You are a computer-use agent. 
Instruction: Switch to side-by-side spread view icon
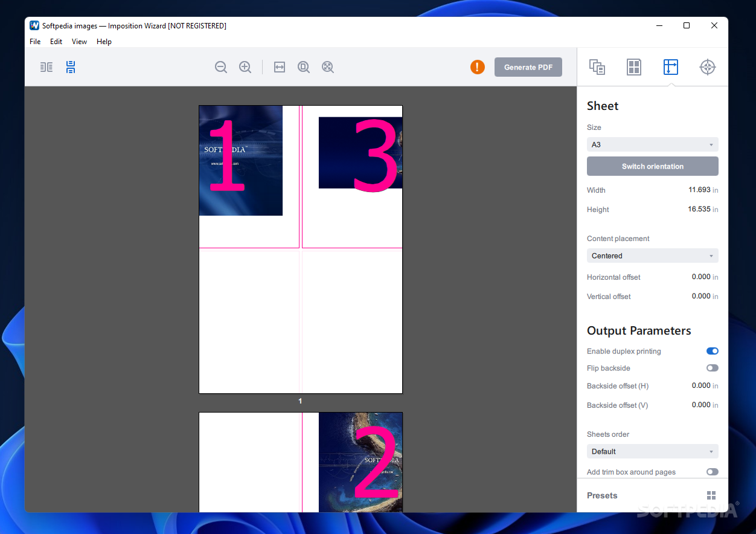46,67
